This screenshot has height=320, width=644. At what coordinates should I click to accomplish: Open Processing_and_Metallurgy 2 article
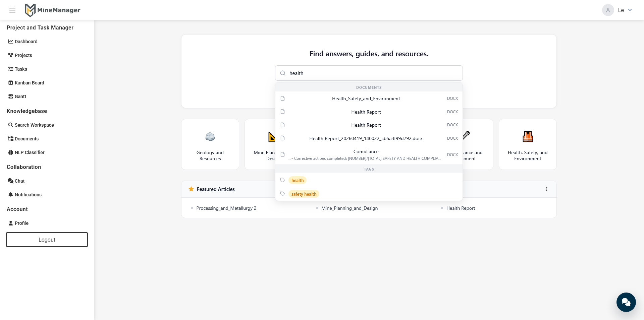coord(226,208)
